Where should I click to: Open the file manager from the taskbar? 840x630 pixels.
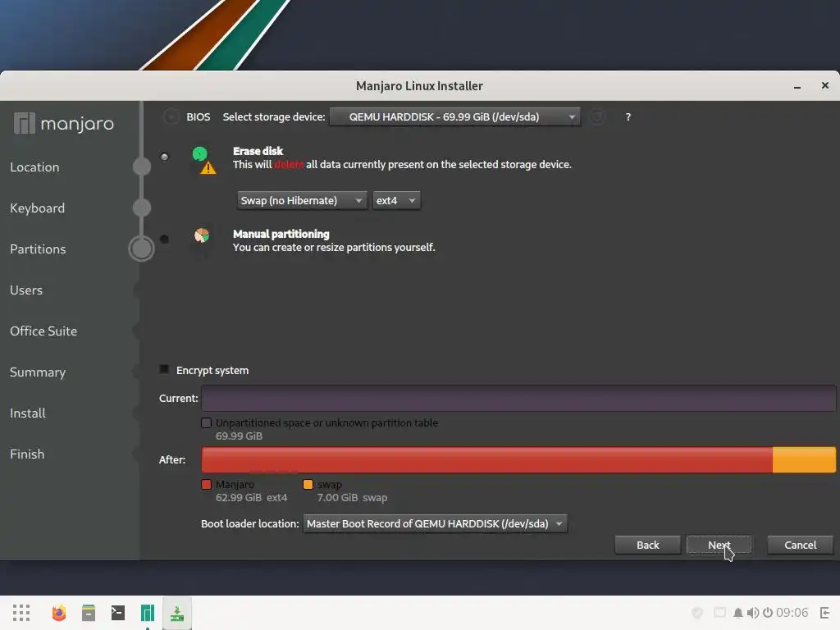tap(89, 612)
